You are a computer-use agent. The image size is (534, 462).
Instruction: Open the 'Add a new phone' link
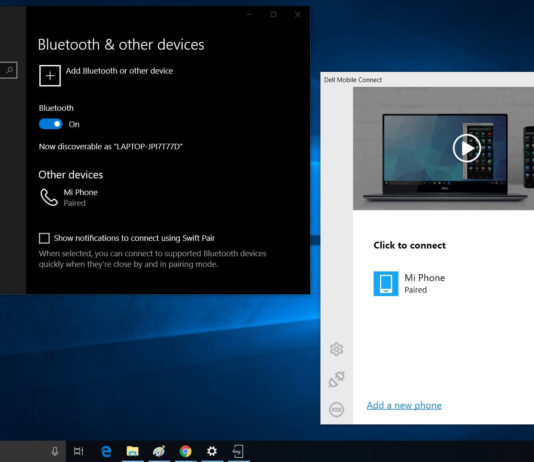pos(404,405)
